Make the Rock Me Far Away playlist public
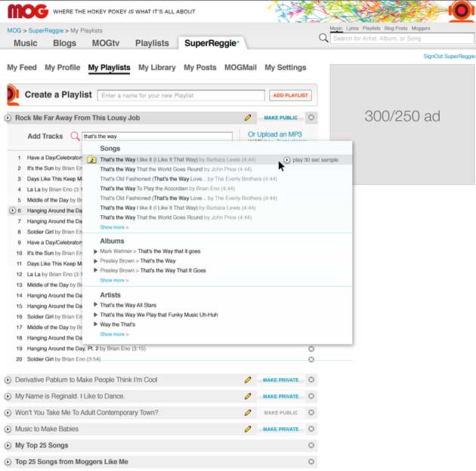This screenshot has width=476, height=471. [280, 118]
